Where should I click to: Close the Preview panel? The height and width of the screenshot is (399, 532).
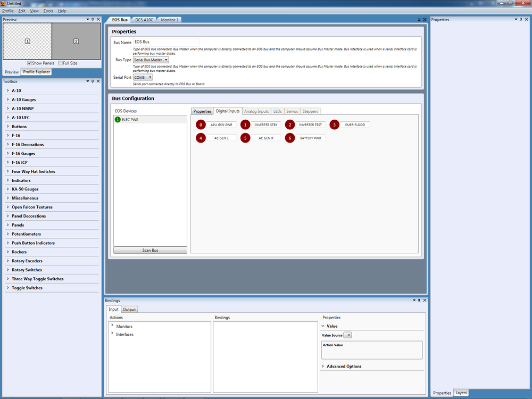point(98,19)
